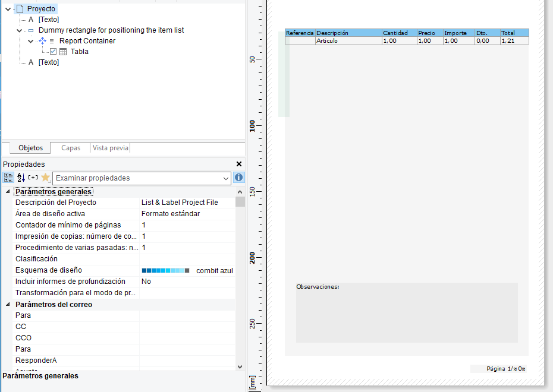The image size is (553, 392).
Task: Click the categorized view icon in Propiedades
Action: 8,178
